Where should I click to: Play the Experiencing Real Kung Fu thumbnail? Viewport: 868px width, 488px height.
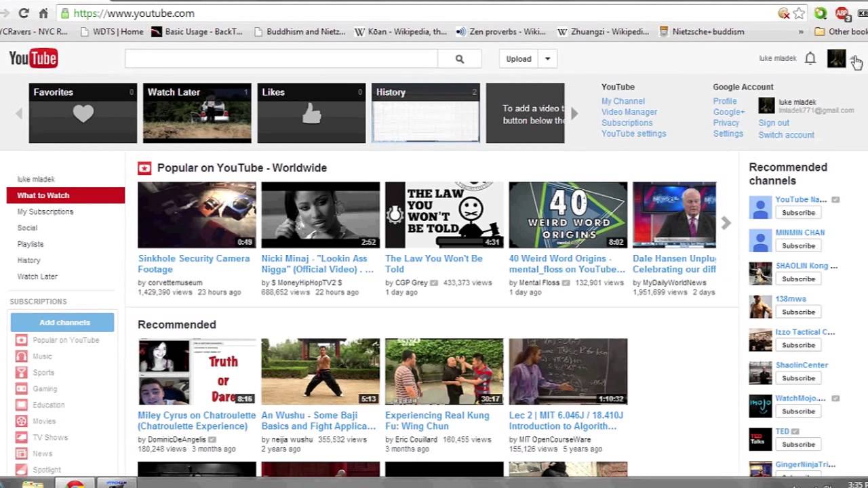pyautogui.click(x=444, y=371)
